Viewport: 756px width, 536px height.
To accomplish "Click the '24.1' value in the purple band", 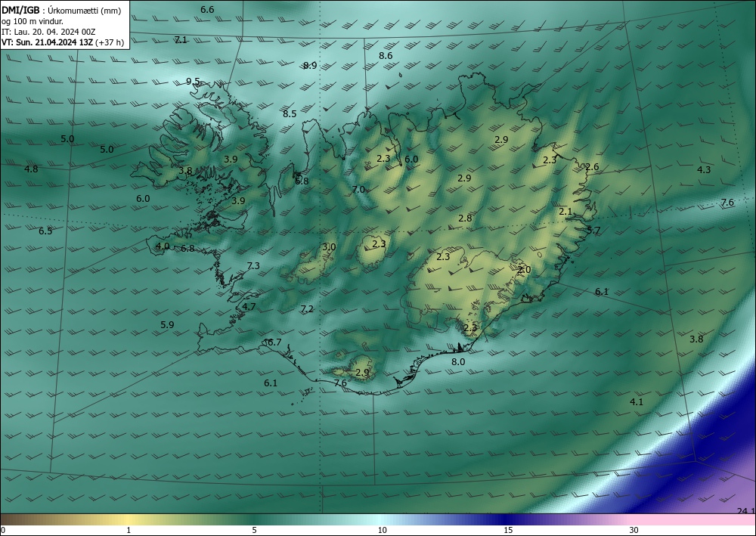I will (x=746, y=511).
